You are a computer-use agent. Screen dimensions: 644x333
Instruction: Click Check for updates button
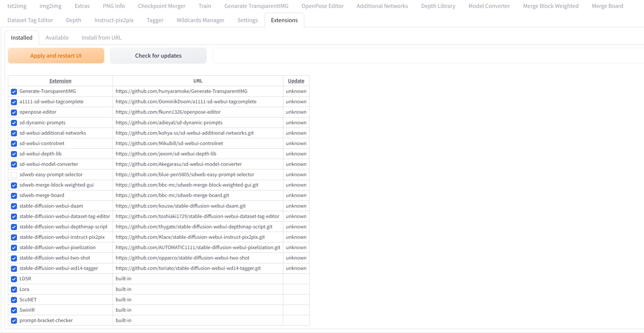[x=158, y=56]
